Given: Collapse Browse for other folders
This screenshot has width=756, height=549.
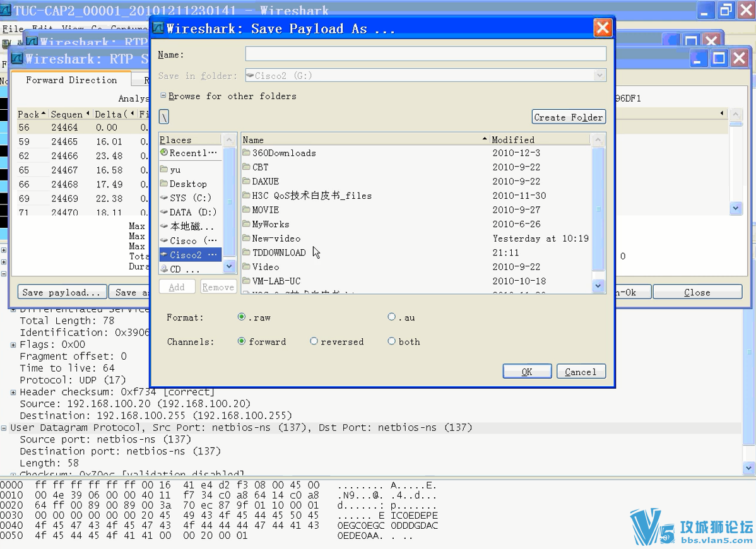Looking at the screenshot, I should tap(163, 96).
